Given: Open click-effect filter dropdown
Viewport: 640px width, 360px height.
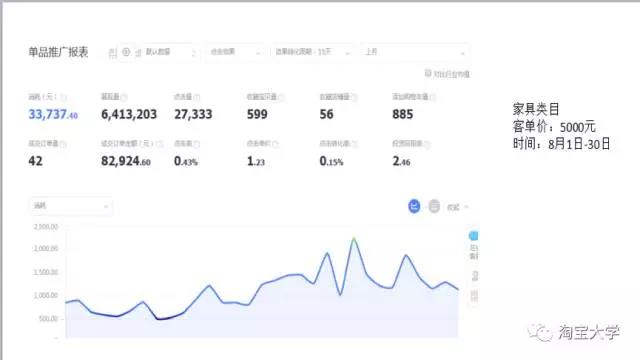Looking at the screenshot, I should (x=234, y=52).
